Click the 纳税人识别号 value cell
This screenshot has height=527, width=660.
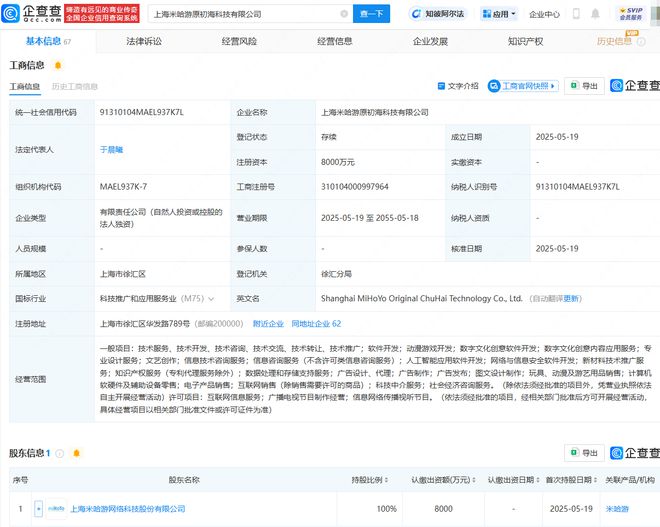tap(578, 187)
